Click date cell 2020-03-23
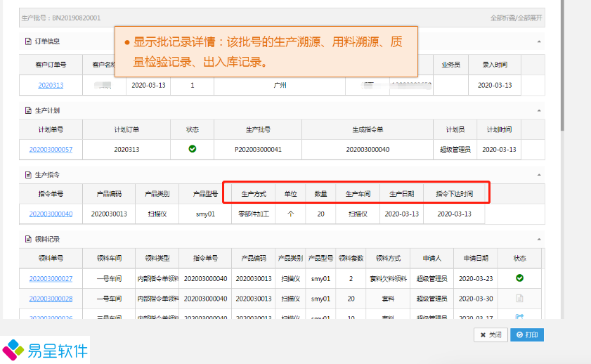 click(x=476, y=279)
